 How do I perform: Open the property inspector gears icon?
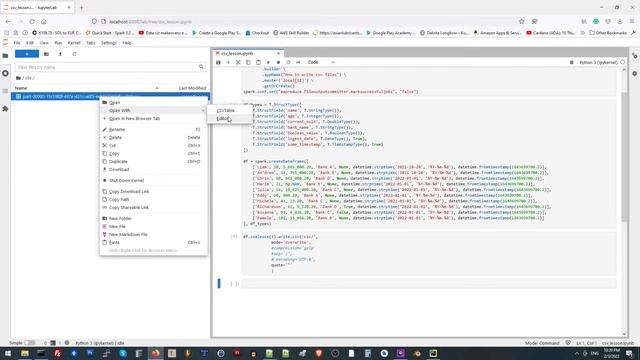coord(635,56)
